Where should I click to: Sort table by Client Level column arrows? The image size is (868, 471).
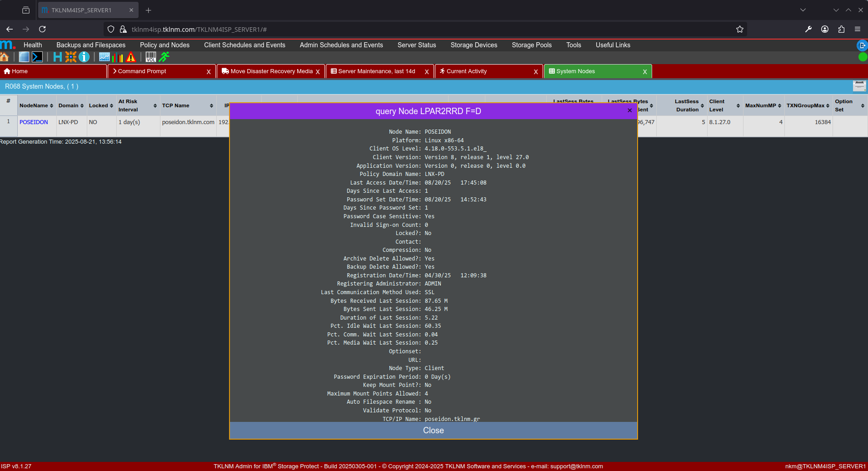tap(738, 106)
